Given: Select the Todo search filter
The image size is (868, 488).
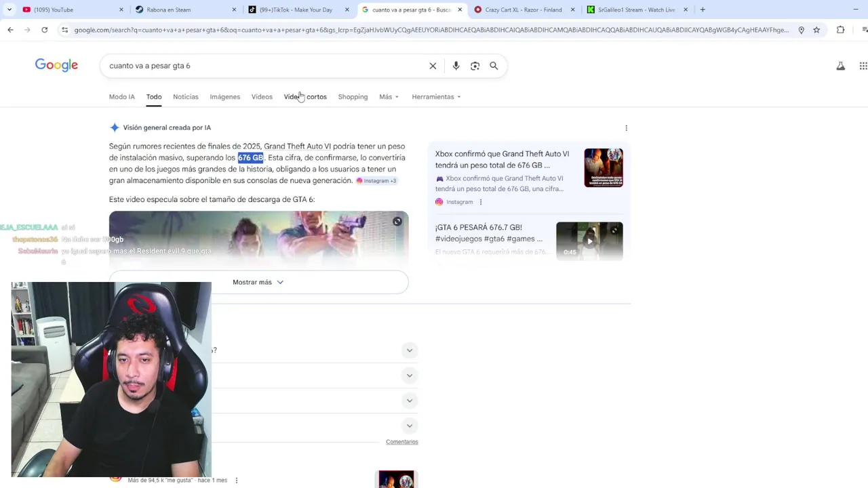Looking at the screenshot, I should coord(154,97).
